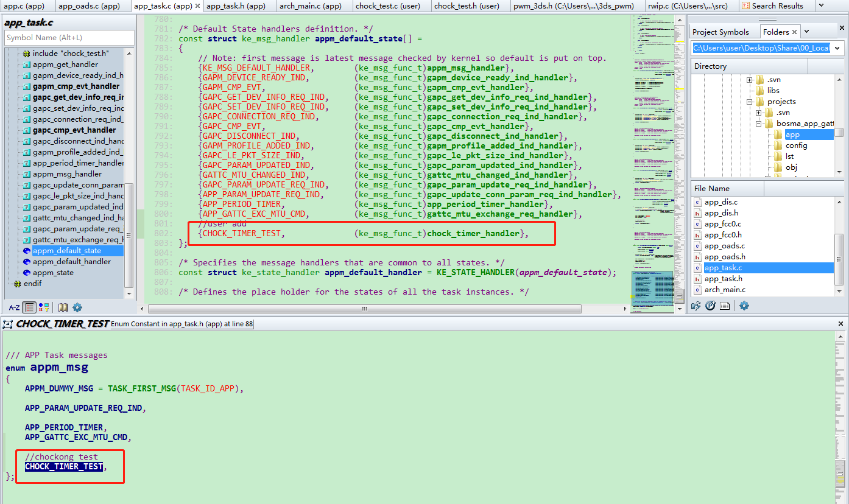The width and height of the screenshot is (849, 504).
Task: Open the book icon in symbol panel
Action: (63, 307)
